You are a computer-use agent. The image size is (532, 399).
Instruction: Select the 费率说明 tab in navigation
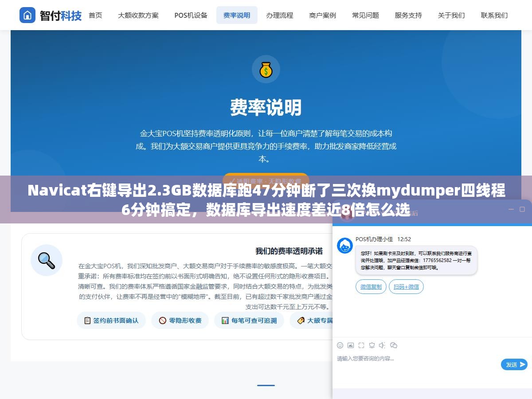[x=237, y=15]
